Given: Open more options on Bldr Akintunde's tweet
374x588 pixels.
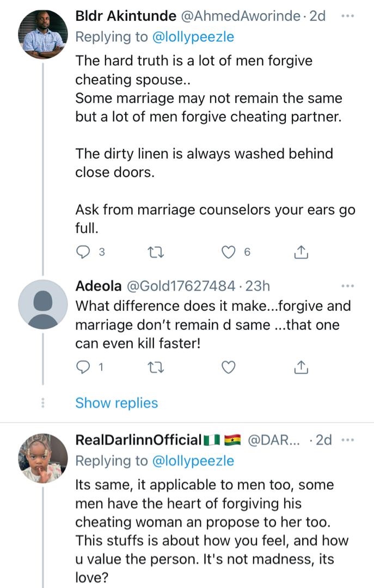Looking at the screenshot, I should [347, 16].
